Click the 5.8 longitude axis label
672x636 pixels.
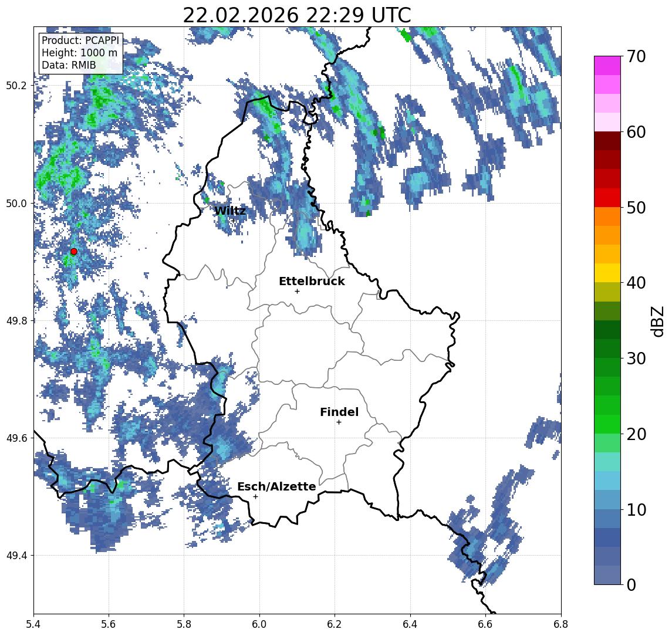[184, 624]
